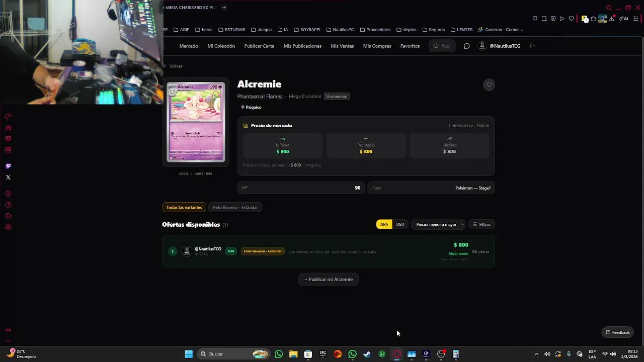The height and width of the screenshot is (362, 644).
Task: Open browser downloads icon
Action: click(x=612, y=19)
